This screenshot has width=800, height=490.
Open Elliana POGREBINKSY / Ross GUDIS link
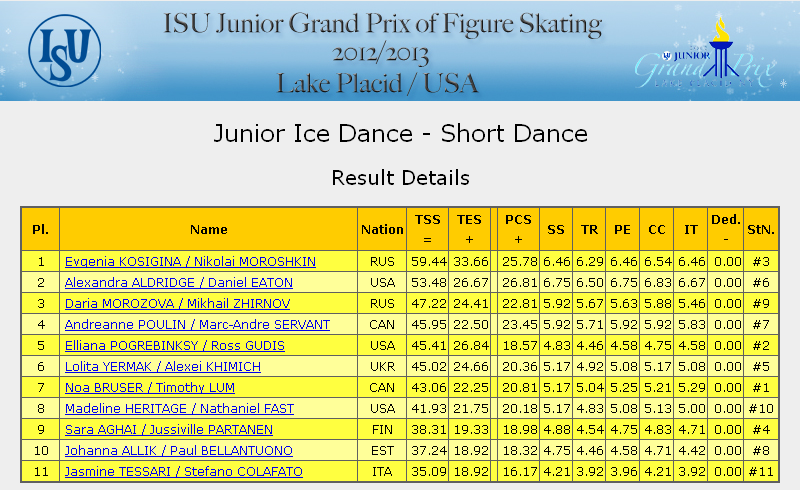tap(174, 346)
